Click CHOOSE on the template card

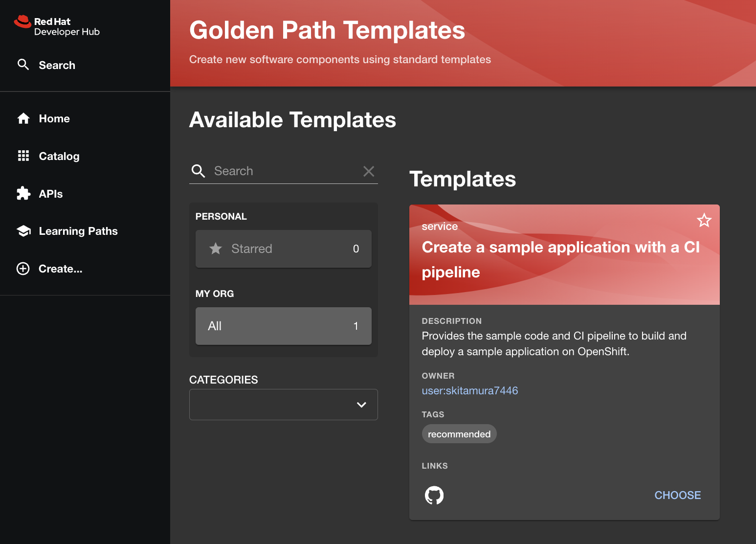[x=678, y=495]
